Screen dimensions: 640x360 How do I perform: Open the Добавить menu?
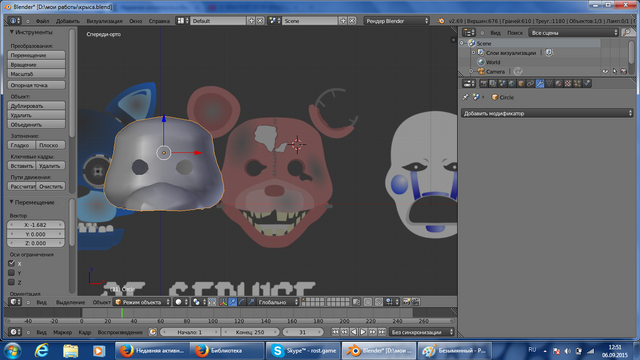pos(68,21)
